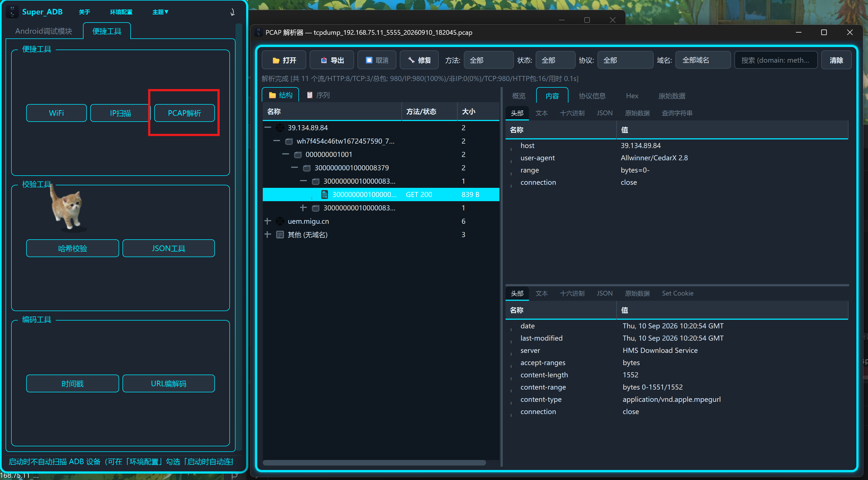Image resolution: width=868 pixels, height=480 pixels.
Task: Sort by the 大小 column header
Action: point(478,112)
